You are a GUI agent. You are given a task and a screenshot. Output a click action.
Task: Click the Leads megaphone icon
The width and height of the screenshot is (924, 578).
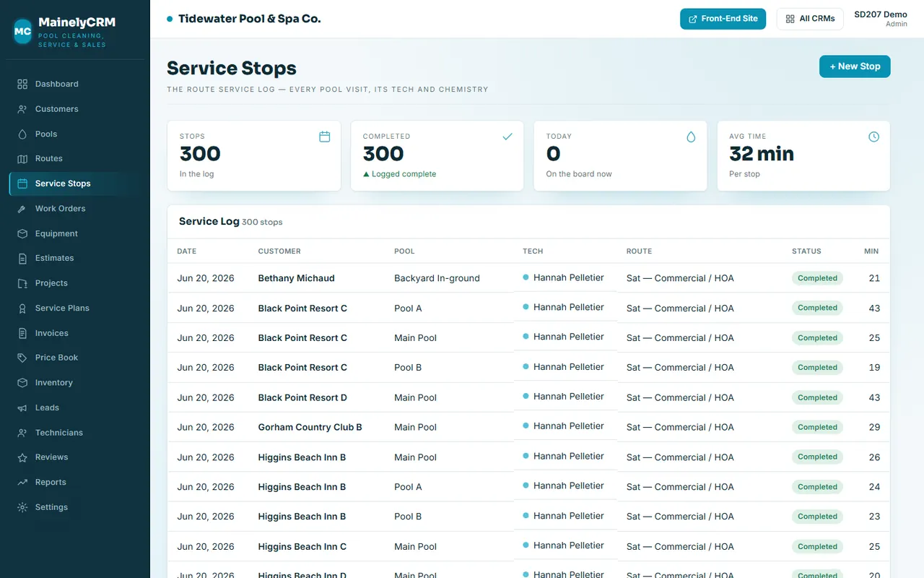pyautogui.click(x=22, y=407)
